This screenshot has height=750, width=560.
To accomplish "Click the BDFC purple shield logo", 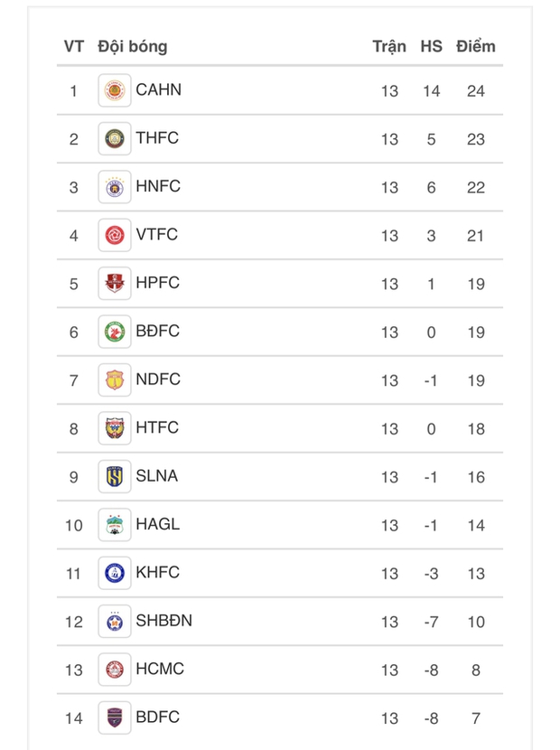I will click(x=115, y=717).
